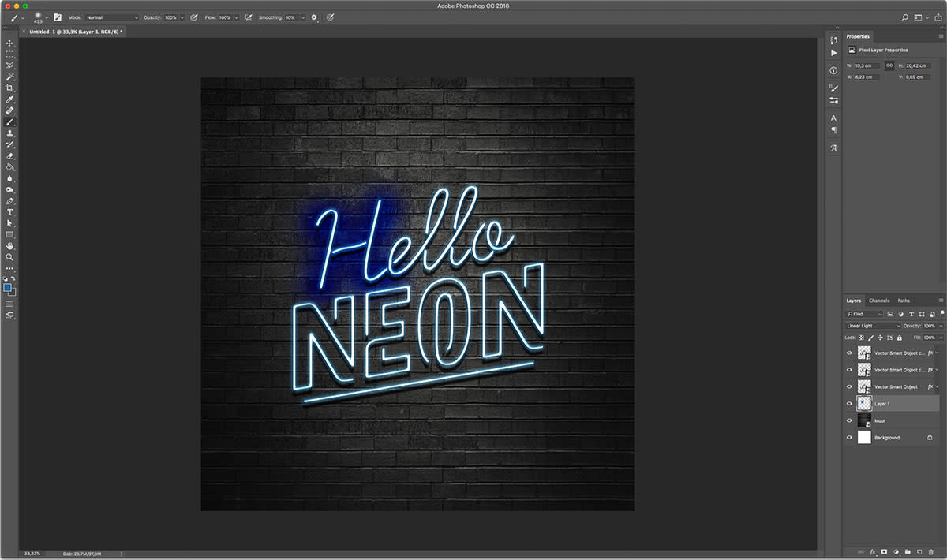Viewport: 947px width, 560px height.
Task: Choose the Hand tool
Action: [x=10, y=246]
